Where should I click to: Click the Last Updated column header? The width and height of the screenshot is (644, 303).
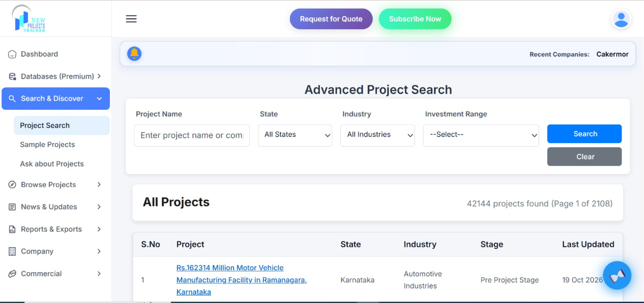click(588, 244)
